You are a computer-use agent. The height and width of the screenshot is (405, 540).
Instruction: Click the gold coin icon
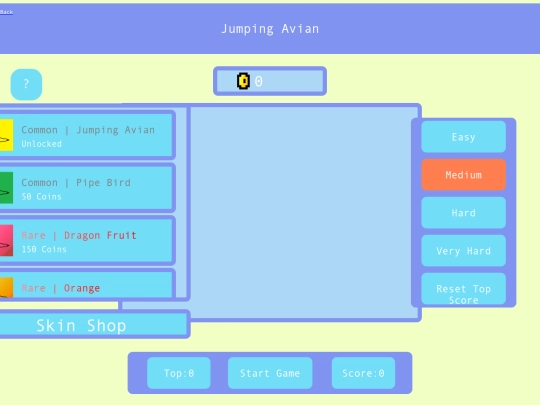(243, 81)
